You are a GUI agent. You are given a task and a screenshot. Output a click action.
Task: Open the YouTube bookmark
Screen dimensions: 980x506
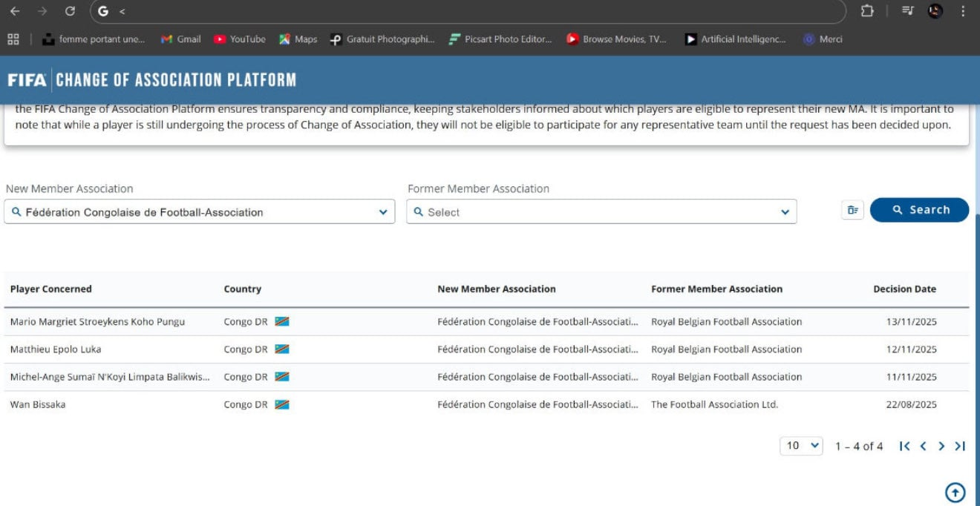[x=239, y=39]
